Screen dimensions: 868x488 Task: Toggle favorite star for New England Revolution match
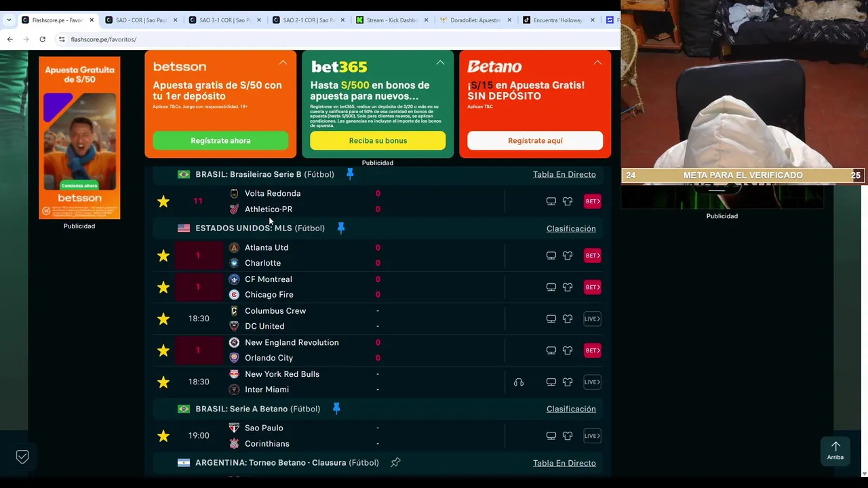pyautogui.click(x=163, y=350)
